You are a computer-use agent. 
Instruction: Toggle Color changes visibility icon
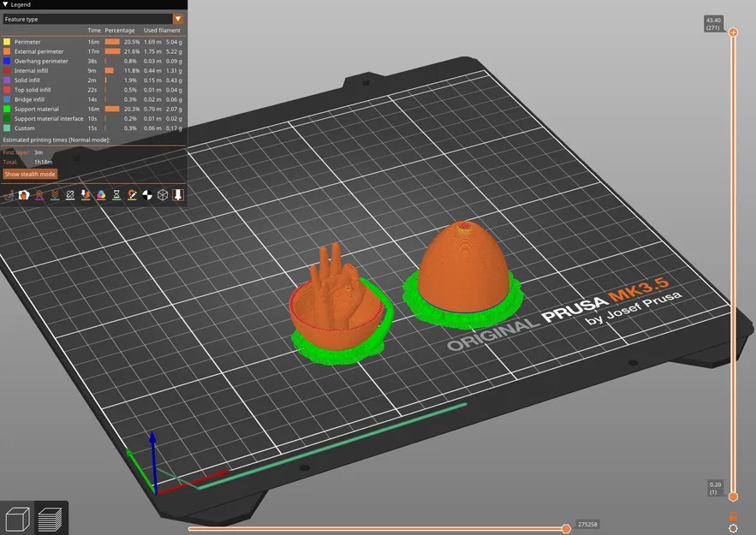point(101,194)
